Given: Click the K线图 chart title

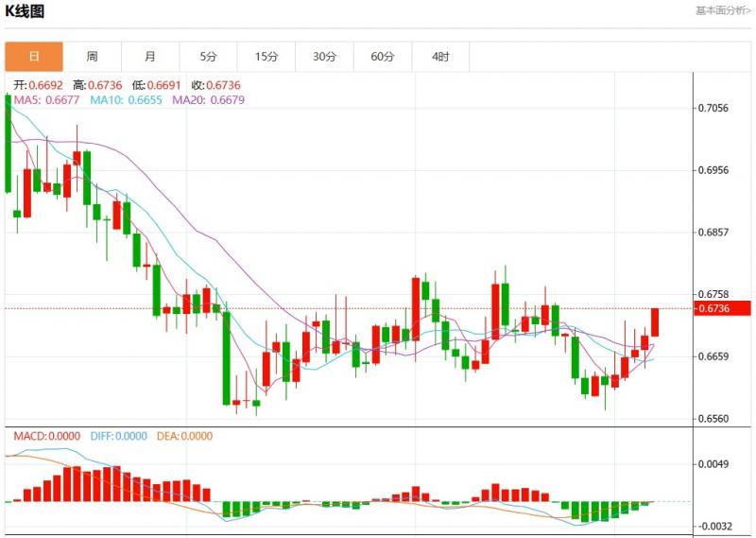Looking at the screenshot, I should point(25,11).
